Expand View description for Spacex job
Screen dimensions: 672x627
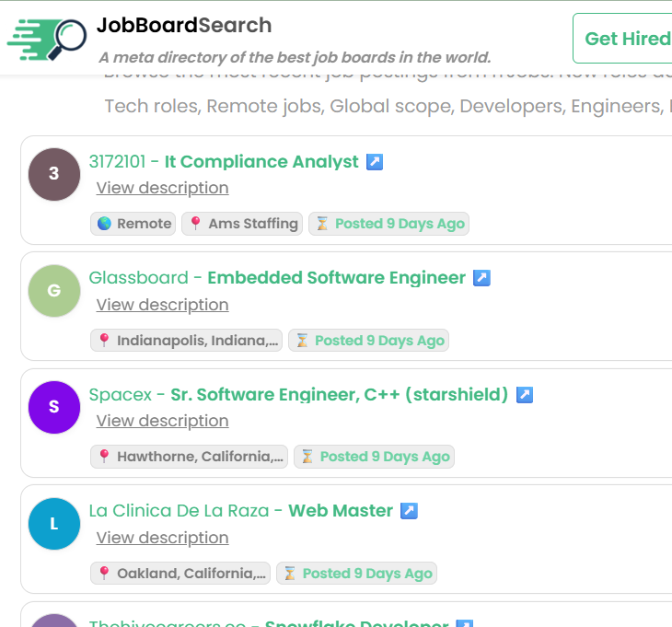tap(162, 421)
